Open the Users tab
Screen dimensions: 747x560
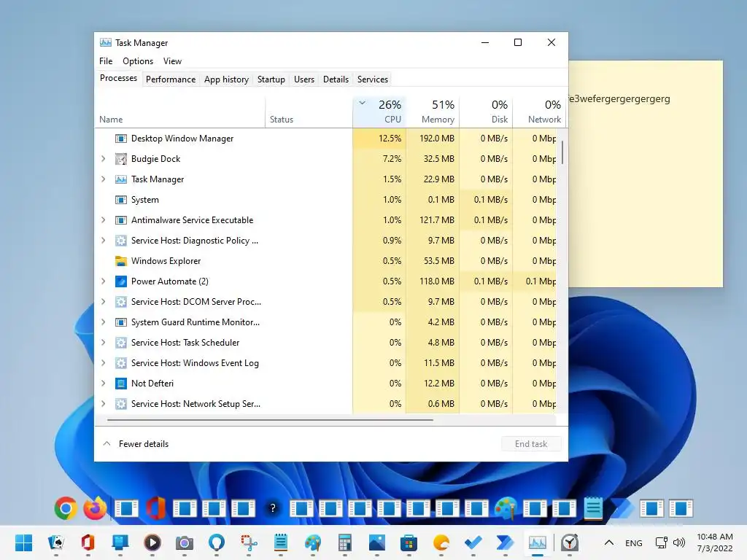(x=304, y=79)
